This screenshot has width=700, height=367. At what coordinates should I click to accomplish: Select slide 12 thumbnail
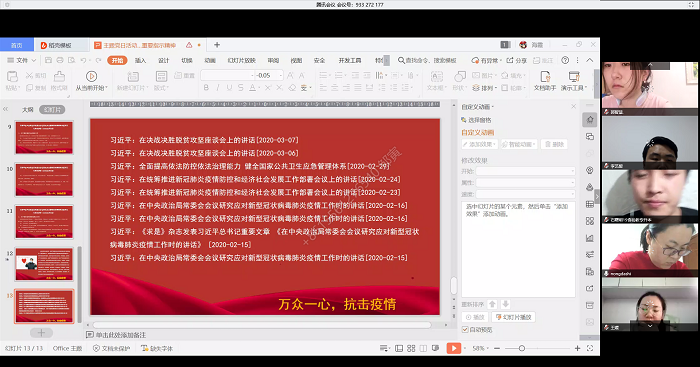click(x=44, y=264)
